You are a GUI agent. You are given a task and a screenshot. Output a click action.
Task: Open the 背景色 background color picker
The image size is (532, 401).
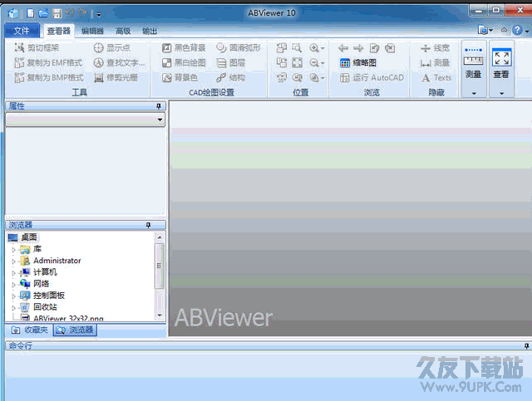180,77
